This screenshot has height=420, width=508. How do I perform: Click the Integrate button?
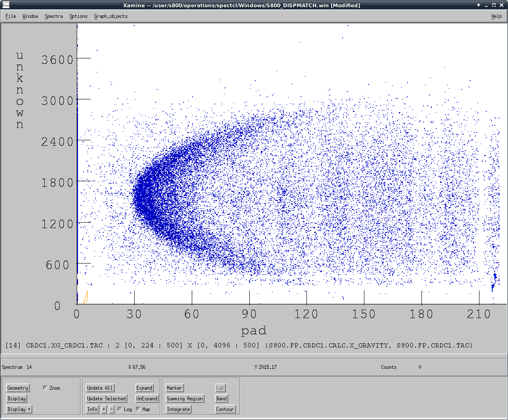pyautogui.click(x=178, y=409)
